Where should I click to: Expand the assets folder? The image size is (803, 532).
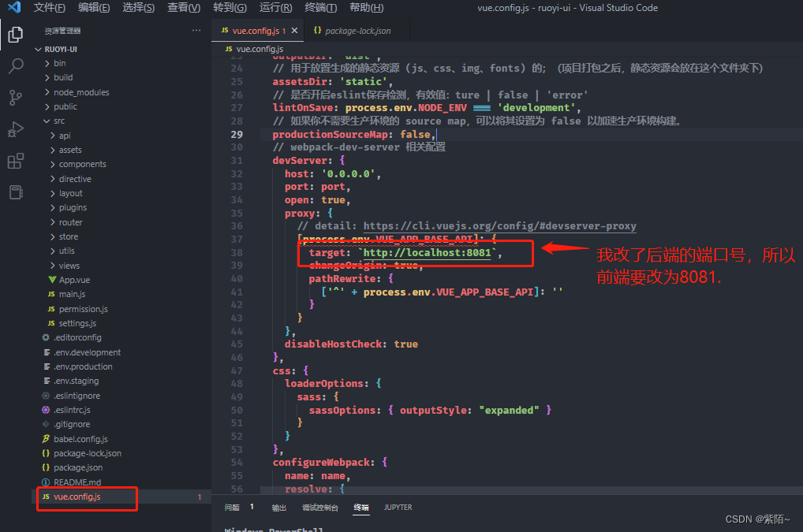tap(52, 150)
